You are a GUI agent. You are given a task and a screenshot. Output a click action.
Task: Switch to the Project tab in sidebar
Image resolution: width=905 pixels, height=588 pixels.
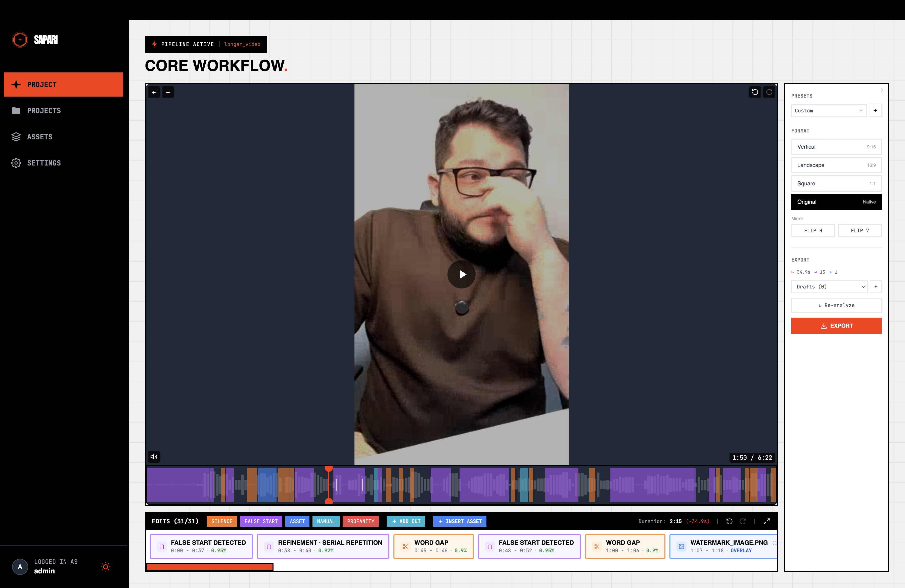pos(41,85)
